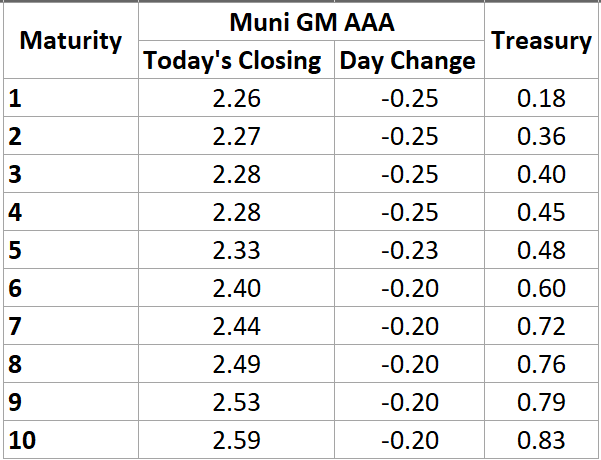Select the 2.26 closing value cell
The height and width of the screenshot is (460, 601).
[x=237, y=99]
